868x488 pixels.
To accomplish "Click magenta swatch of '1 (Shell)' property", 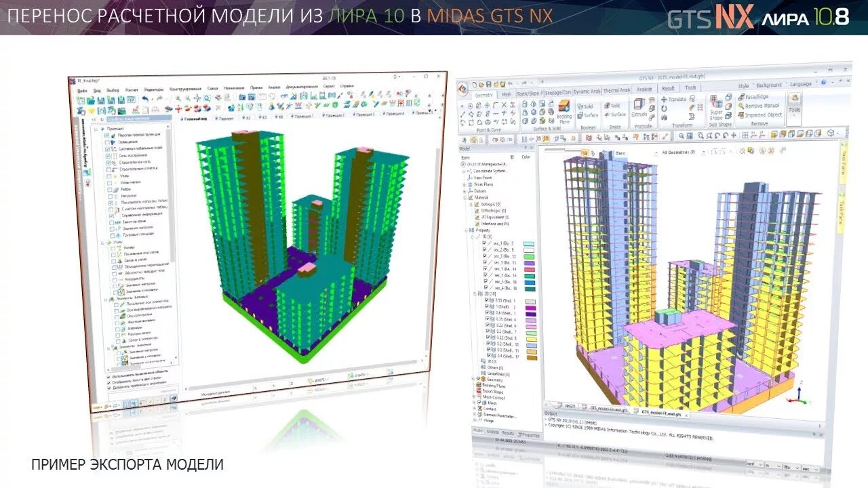I will pyautogui.click(x=530, y=308).
